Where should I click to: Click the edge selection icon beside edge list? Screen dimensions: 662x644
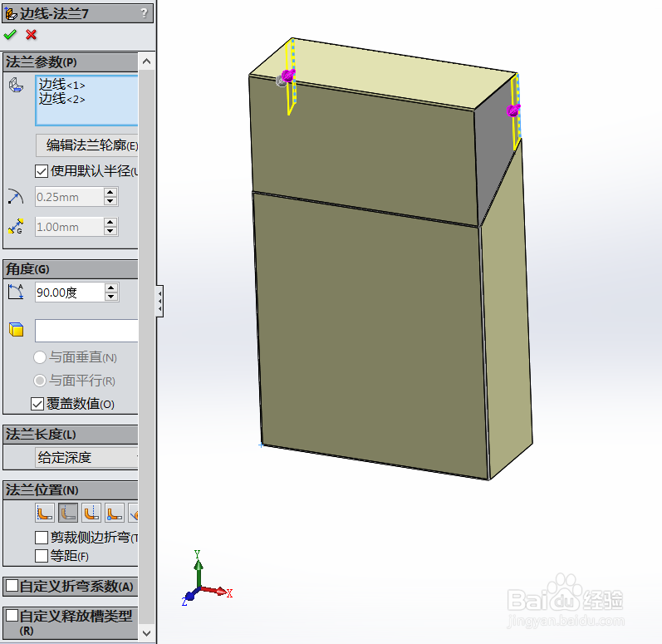pos(16,85)
